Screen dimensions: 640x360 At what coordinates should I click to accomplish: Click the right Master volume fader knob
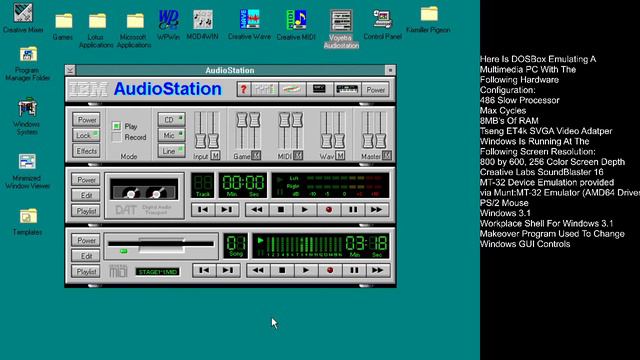[x=380, y=140]
